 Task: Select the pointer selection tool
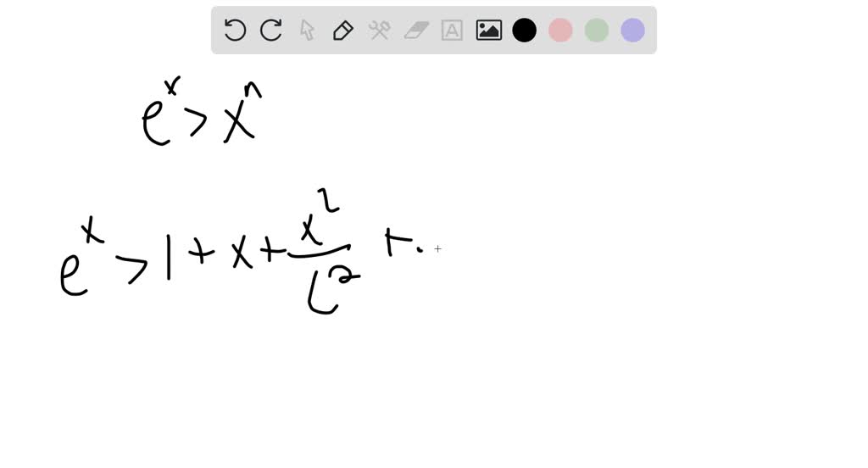307,30
